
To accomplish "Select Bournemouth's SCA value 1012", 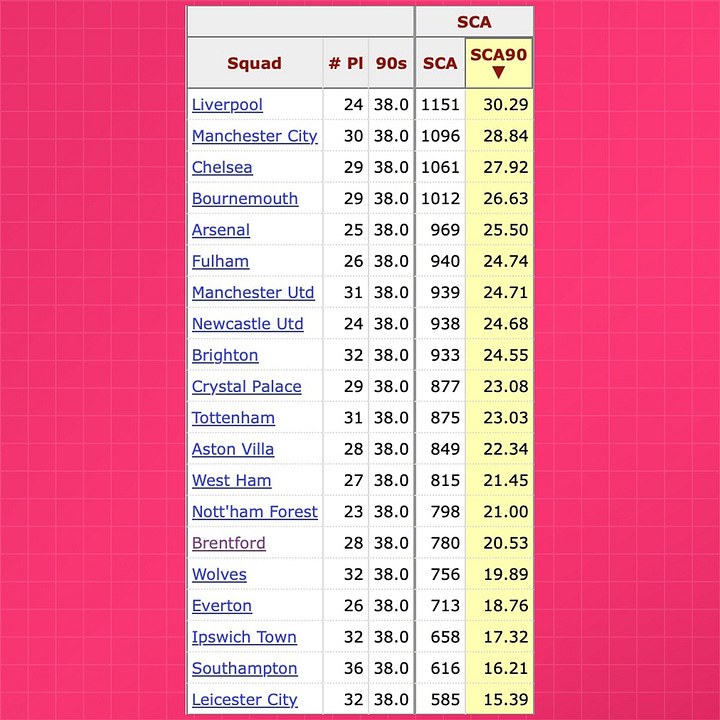I will (x=440, y=198).
